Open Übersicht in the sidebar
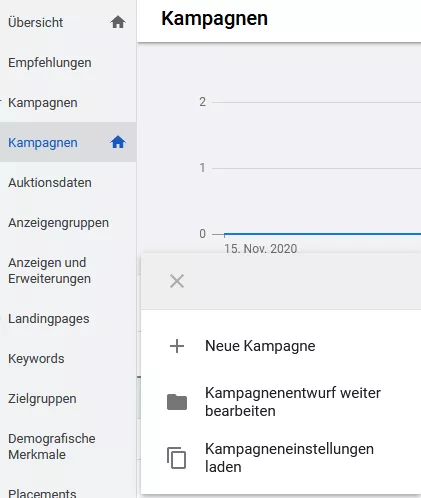 click(35, 22)
